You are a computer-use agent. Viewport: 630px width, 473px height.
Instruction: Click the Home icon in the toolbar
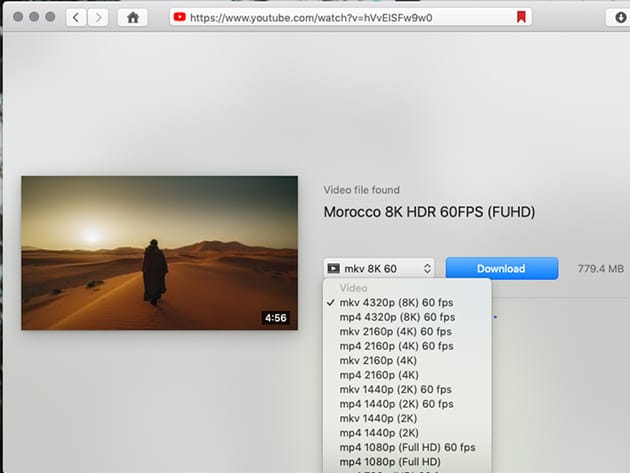tap(132, 17)
